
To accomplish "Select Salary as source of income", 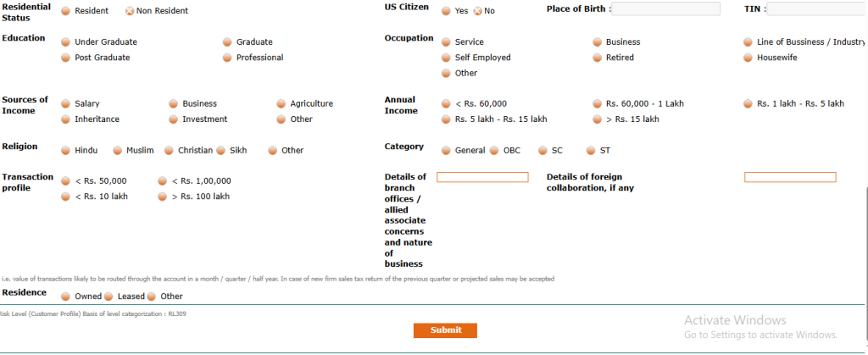I will [x=66, y=104].
